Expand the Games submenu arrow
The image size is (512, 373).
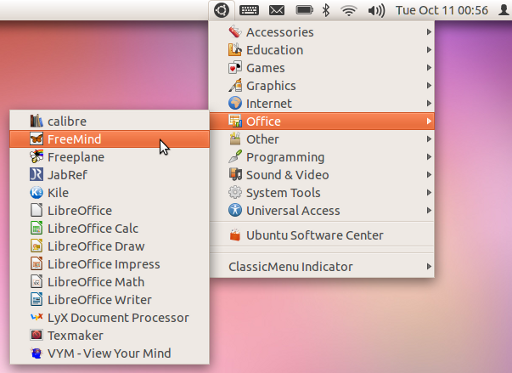tap(429, 68)
